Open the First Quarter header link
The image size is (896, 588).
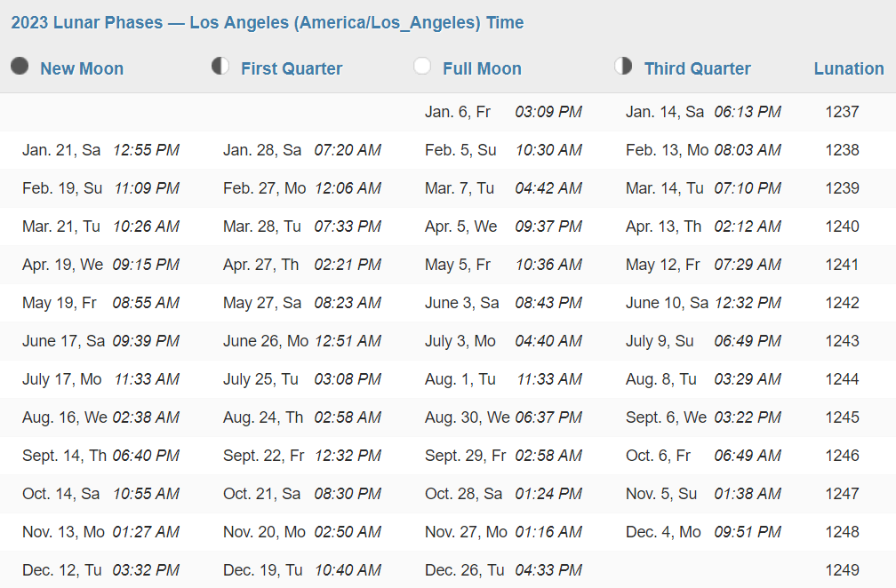tap(292, 68)
